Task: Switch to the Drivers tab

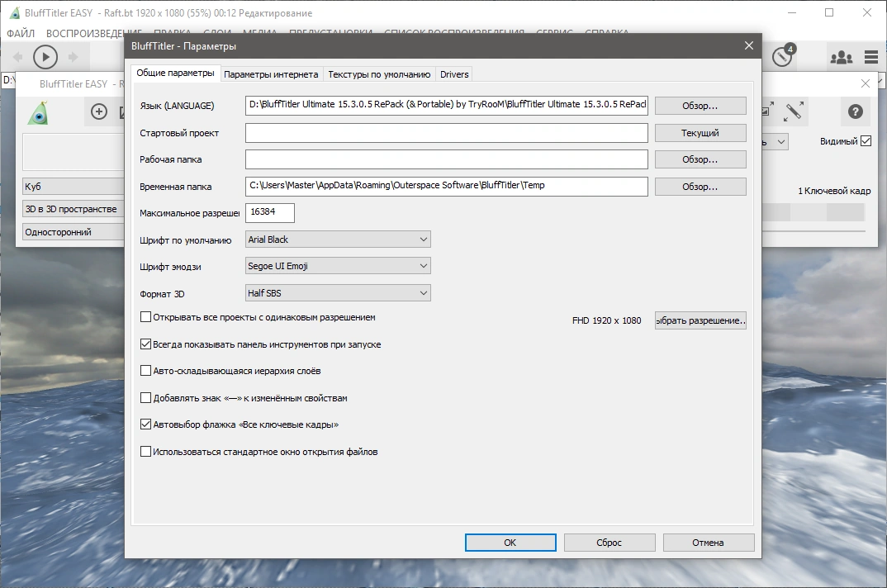Action: tap(454, 74)
